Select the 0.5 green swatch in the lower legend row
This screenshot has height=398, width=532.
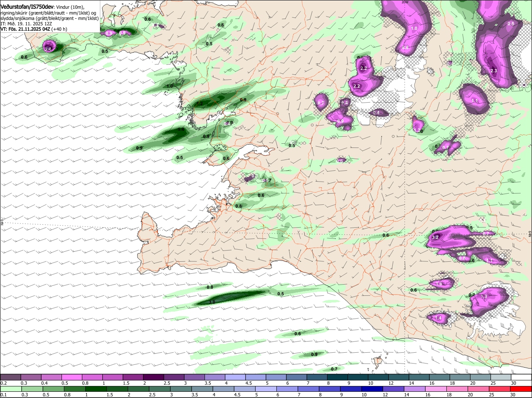pos(53,389)
